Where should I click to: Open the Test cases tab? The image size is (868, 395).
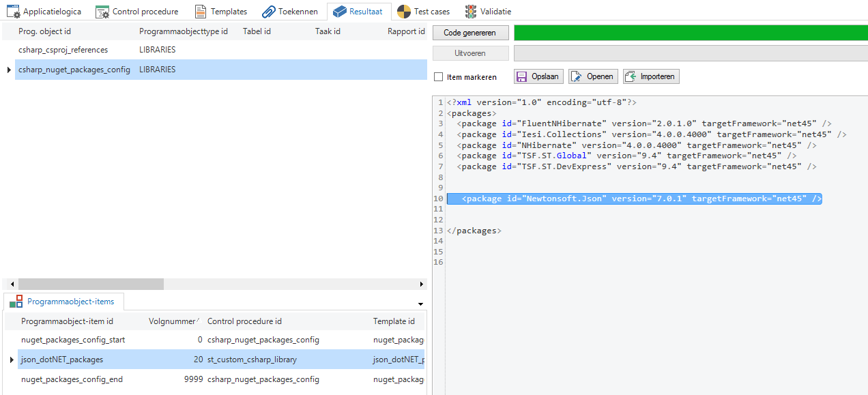click(433, 12)
